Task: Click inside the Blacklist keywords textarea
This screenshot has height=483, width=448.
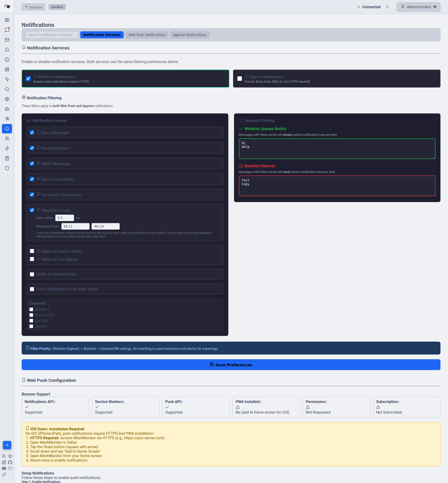Action: pyautogui.click(x=337, y=186)
